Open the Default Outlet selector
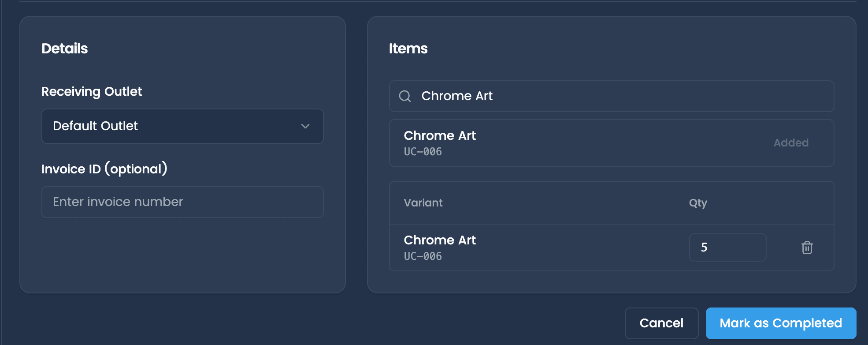868x345 pixels. coord(182,126)
